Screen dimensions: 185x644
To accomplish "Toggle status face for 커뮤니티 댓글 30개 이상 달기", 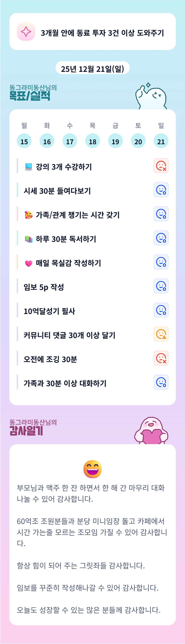I will (x=161, y=334).
